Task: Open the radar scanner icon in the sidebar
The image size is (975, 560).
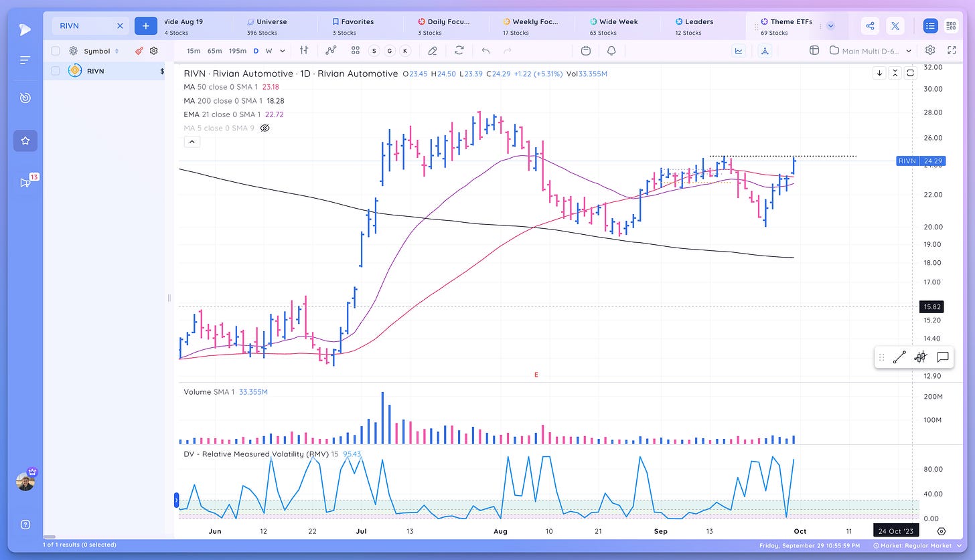Action: pos(25,98)
